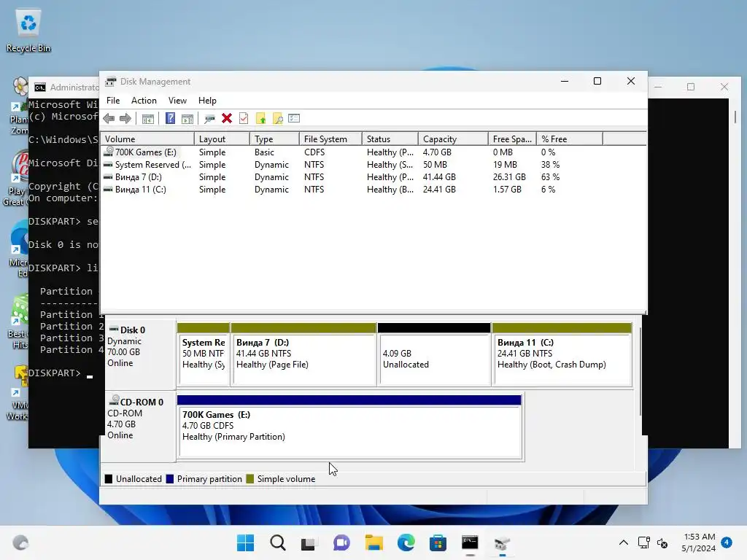The height and width of the screenshot is (560, 747).
Task: Sort by the Status column header
Action: pos(390,139)
